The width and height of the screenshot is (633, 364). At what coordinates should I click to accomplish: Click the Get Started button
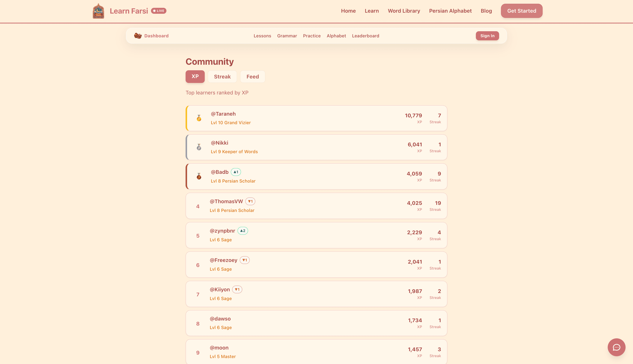(x=521, y=11)
